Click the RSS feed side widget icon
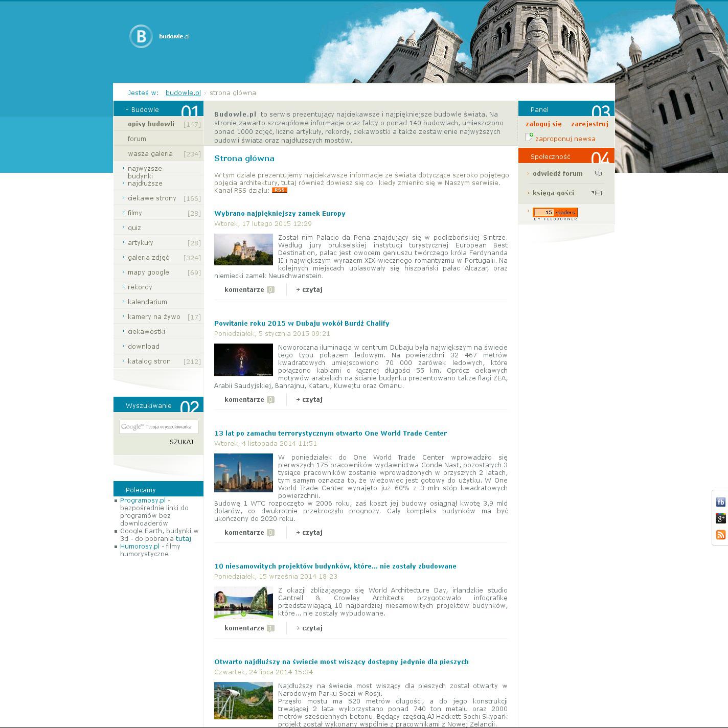The width and height of the screenshot is (728, 728). tap(720, 535)
